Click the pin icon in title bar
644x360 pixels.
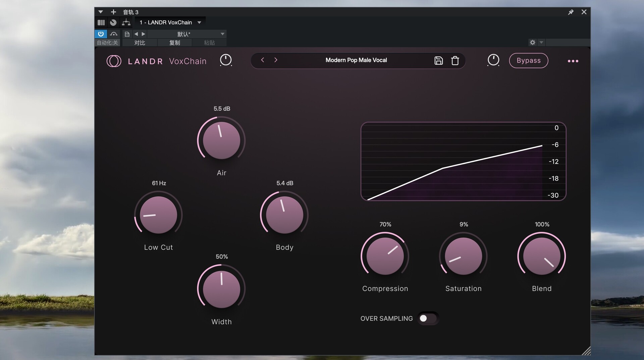pos(571,12)
